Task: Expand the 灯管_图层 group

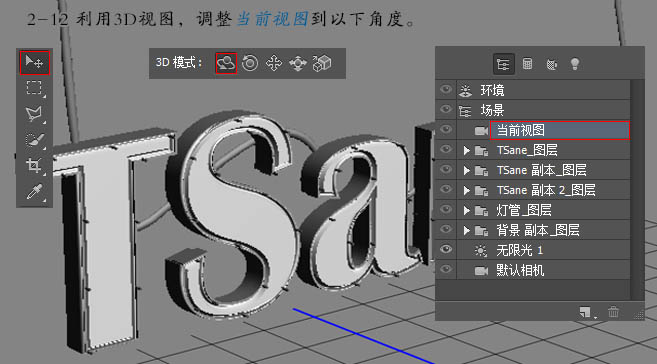Action: (466, 210)
